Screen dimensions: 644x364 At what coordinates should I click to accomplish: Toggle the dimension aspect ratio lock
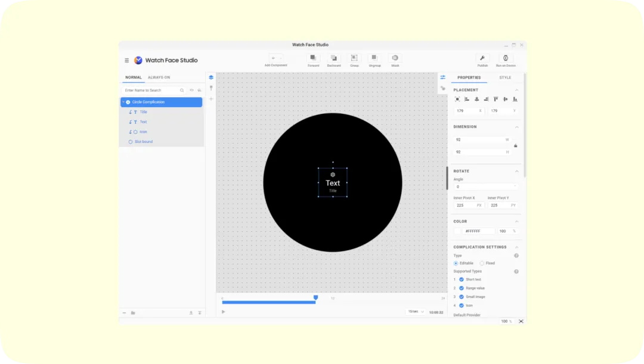(x=515, y=146)
